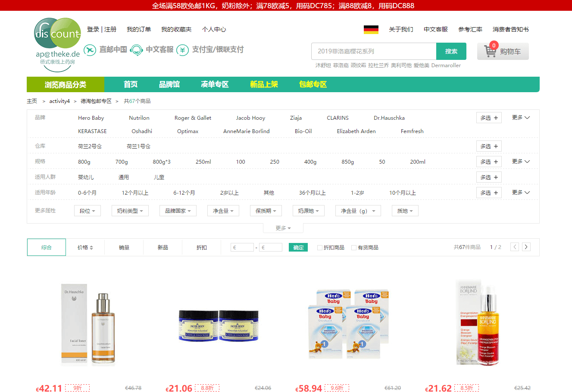Screen dimensions: 572x392
Task: Open Dr.Hauschka facial toner product image
Action: (88, 324)
